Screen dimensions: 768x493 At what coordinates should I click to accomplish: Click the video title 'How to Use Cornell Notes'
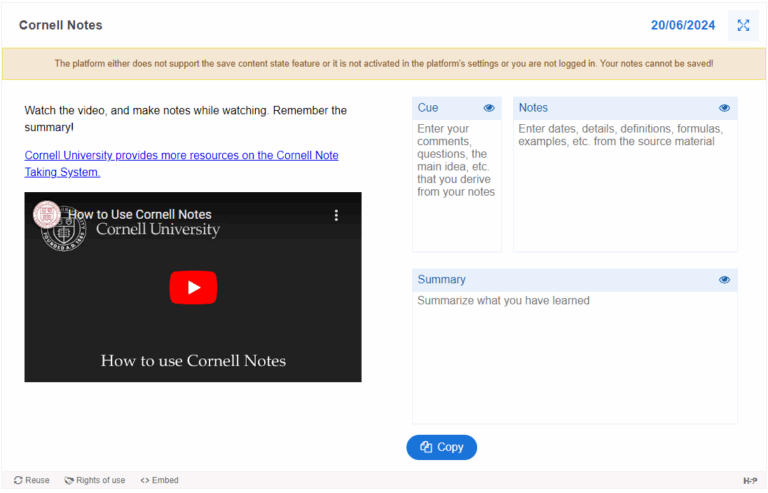coord(140,214)
